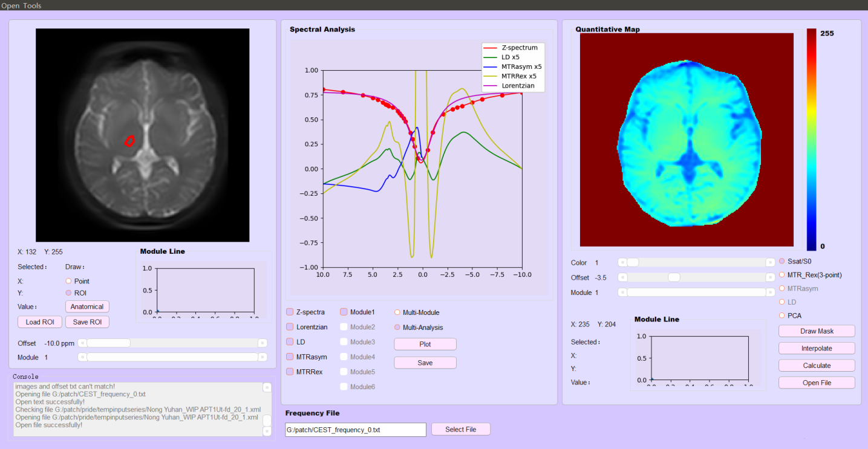Toggle the Z-spectra checkbox
The image size is (868, 449).
(x=290, y=312)
